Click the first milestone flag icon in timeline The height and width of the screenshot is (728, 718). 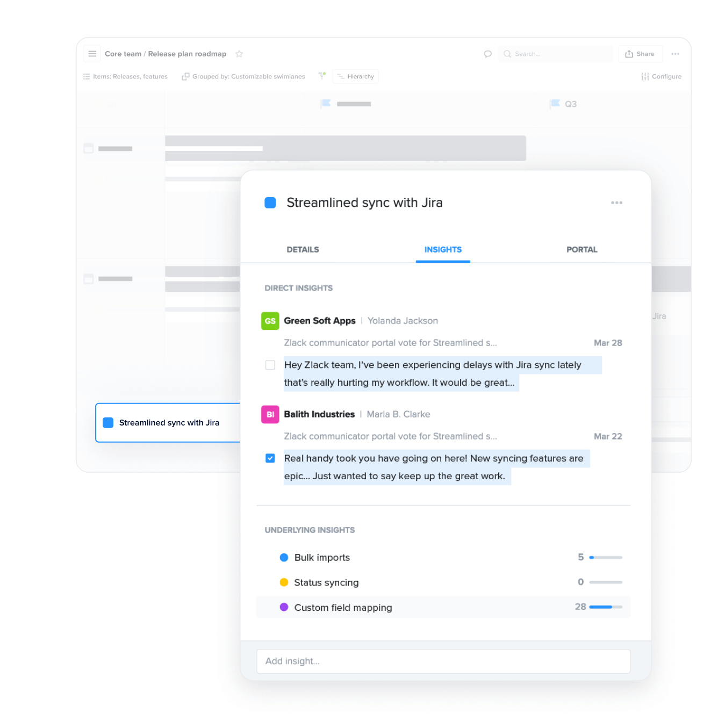coord(326,104)
